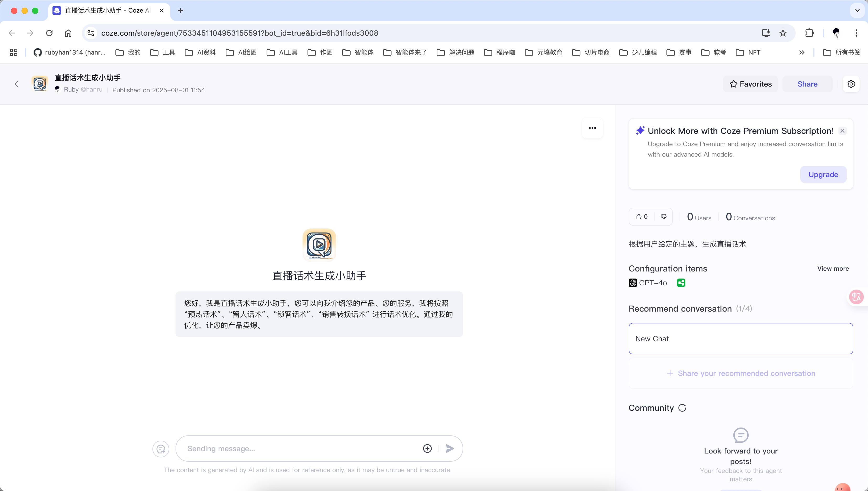868x491 pixels.
Task: Click the Share your recommended conversation link
Action: point(740,373)
